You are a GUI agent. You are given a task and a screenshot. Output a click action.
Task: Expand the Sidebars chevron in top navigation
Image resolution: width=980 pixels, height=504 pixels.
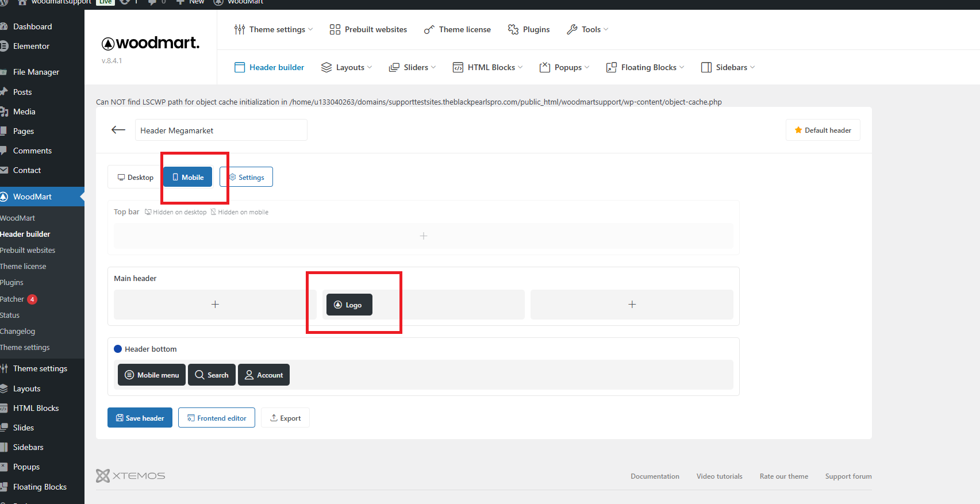752,67
